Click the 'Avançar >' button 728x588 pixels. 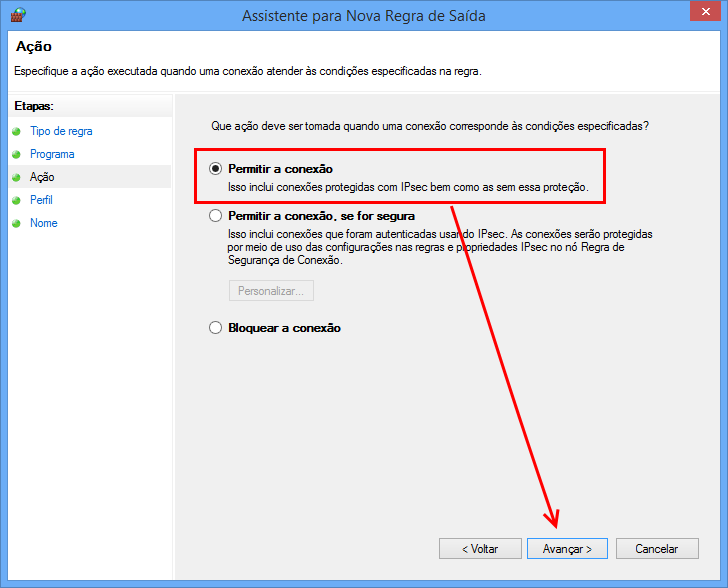(567, 549)
